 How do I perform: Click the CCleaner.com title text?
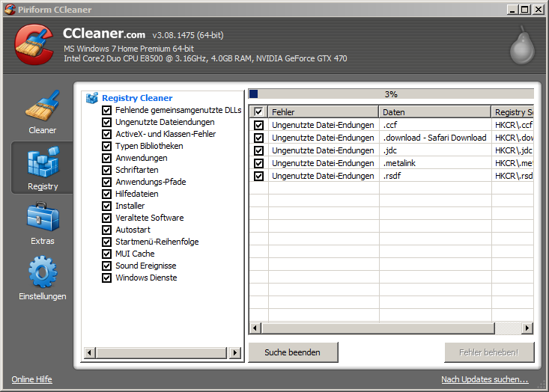point(104,34)
